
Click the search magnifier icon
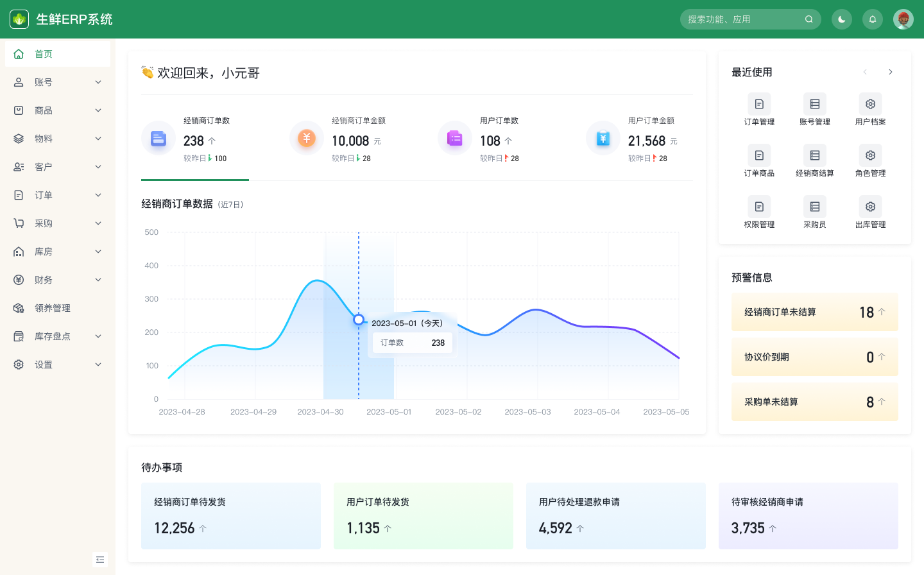tap(809, 19)
